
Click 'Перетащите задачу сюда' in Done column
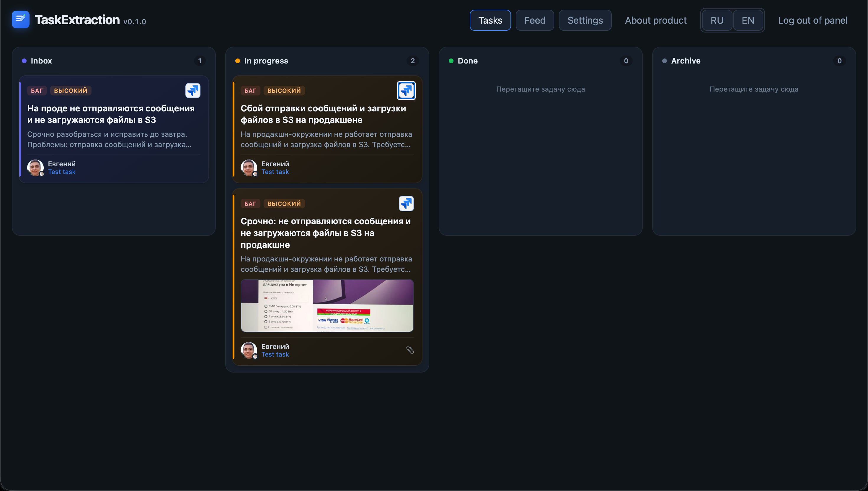tap(541, 89)
